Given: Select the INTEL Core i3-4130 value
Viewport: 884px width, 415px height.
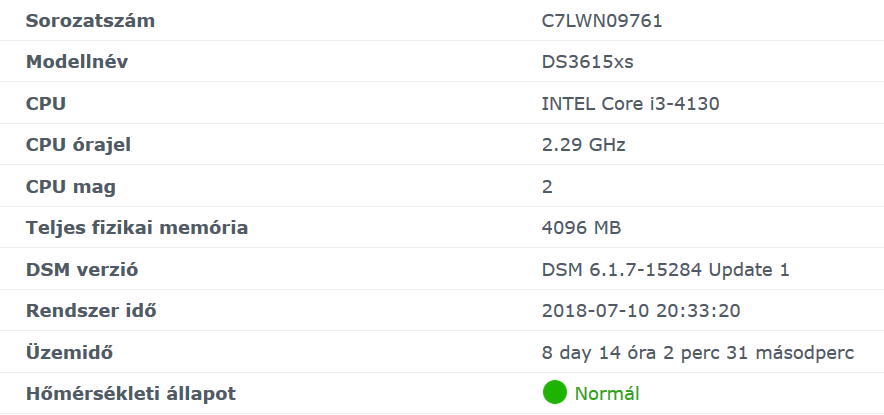Looking at the screenshot, I should click(x=630, y=103).
